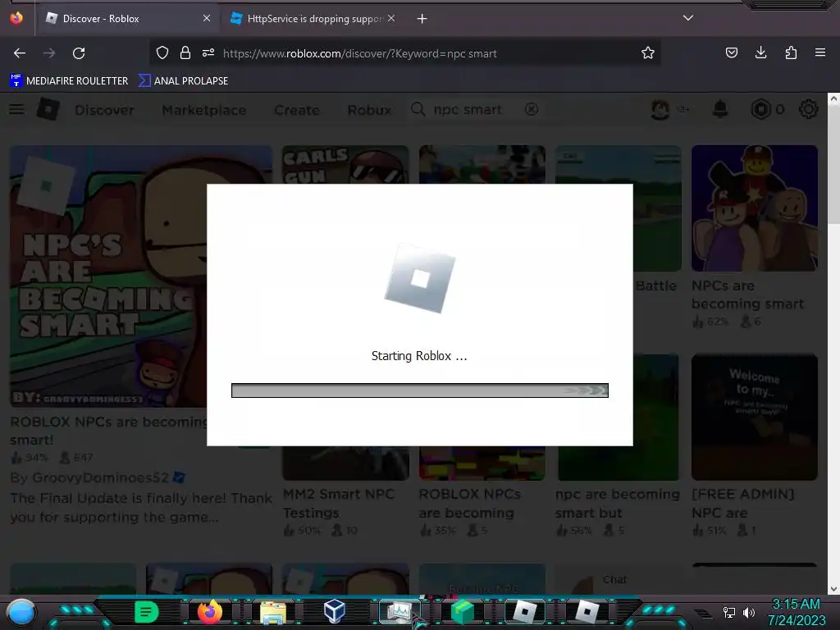840x630 pixels.
Task: Clear the Roblox search with the X icon
Action: pos(532,109)
